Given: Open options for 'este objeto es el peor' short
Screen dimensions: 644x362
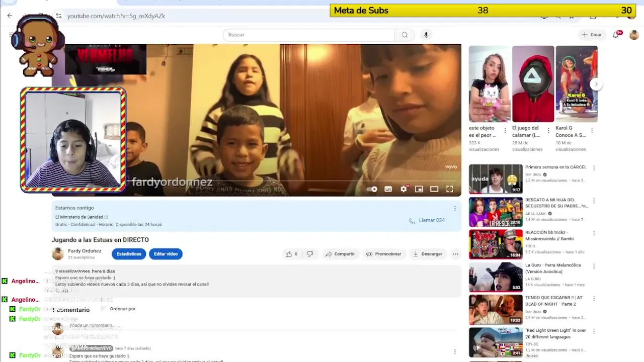Looking at the screenshot, I should (x=505, y=131).
